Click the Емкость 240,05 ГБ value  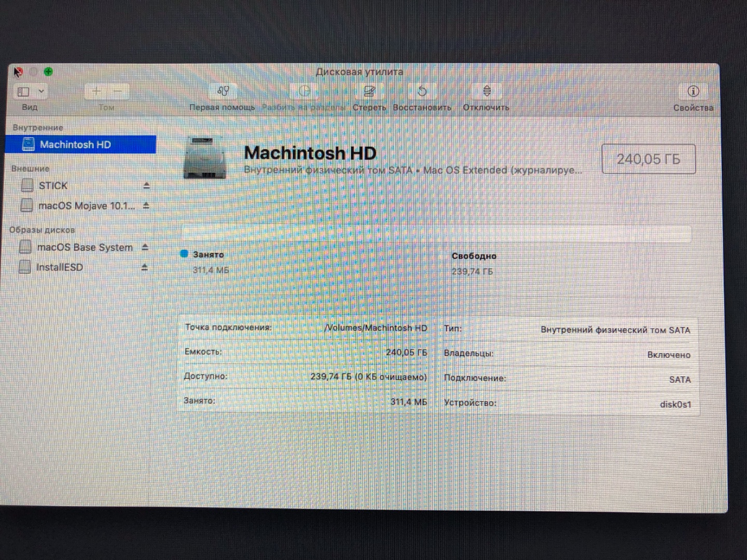coord(406,353)
